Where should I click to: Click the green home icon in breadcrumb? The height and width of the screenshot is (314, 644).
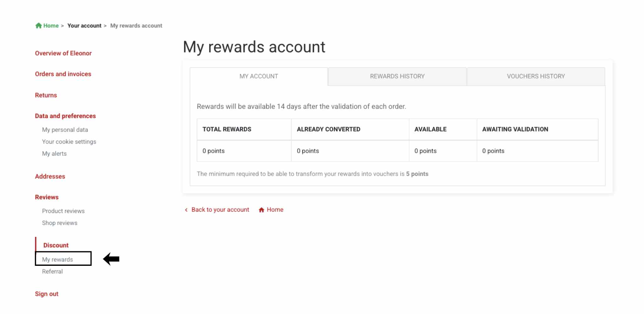point(38,26)
